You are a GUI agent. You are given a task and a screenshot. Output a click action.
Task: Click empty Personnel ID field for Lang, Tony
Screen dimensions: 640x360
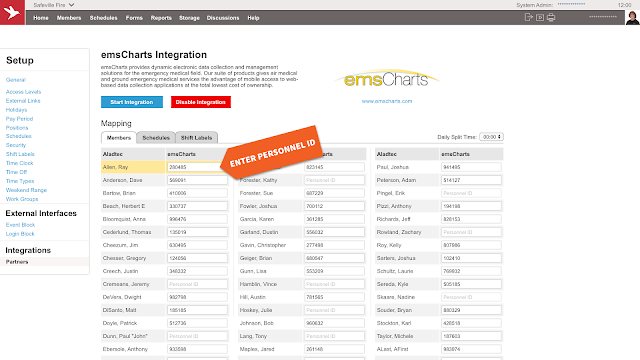(334, 336)
